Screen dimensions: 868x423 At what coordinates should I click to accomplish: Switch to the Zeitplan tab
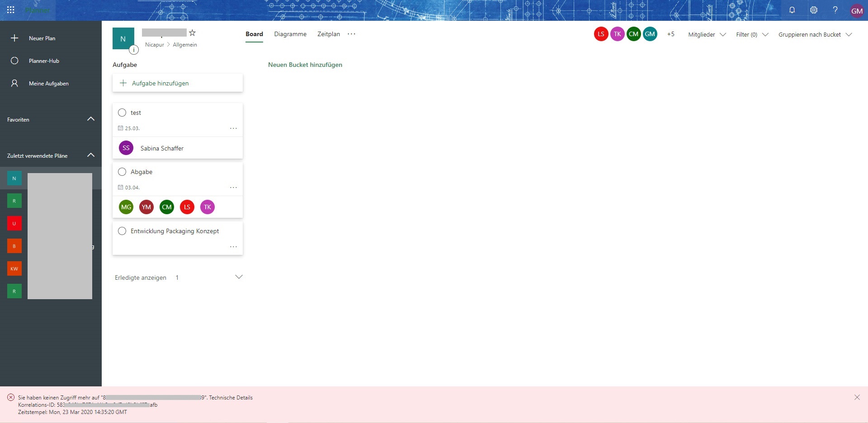pos(329,34)
